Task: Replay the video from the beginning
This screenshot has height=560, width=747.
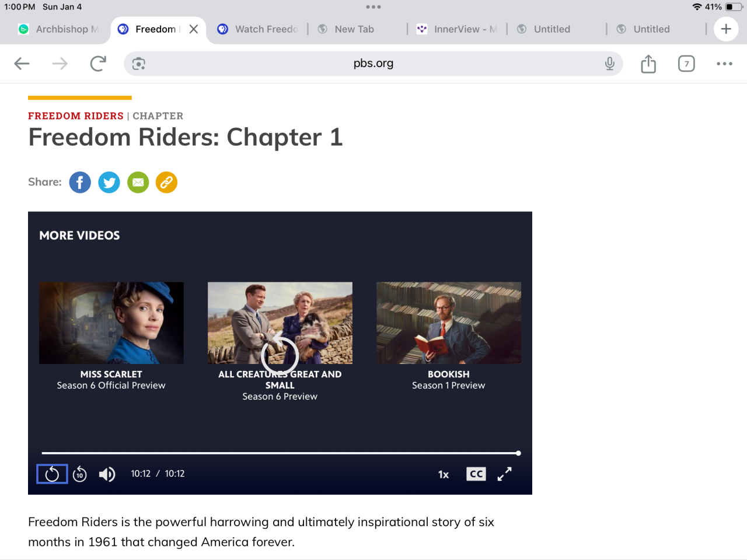Action: tap(52, 474)
